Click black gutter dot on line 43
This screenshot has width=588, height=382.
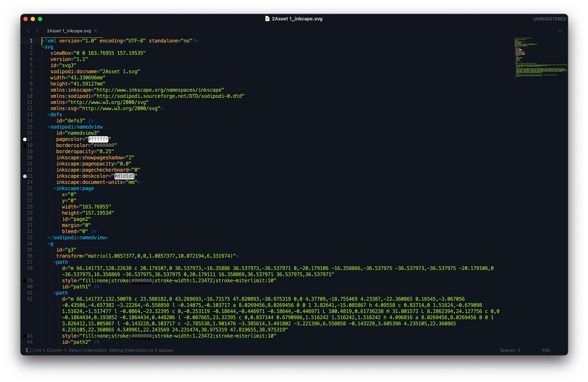[x=25, y=336]
